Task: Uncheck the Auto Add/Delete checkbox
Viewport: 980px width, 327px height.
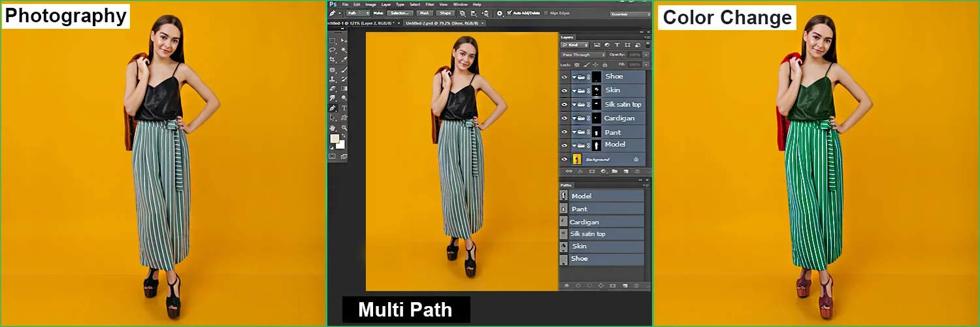Action: coord(510,12)
